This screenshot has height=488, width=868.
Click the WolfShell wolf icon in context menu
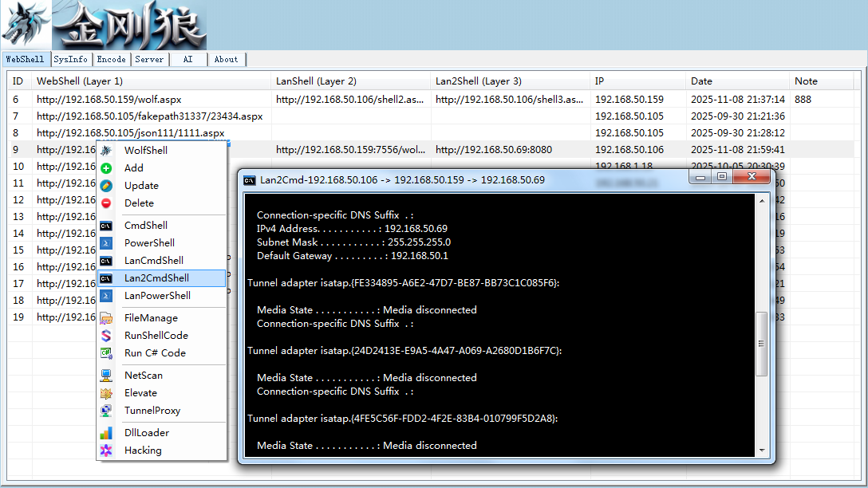pos(106,150)
